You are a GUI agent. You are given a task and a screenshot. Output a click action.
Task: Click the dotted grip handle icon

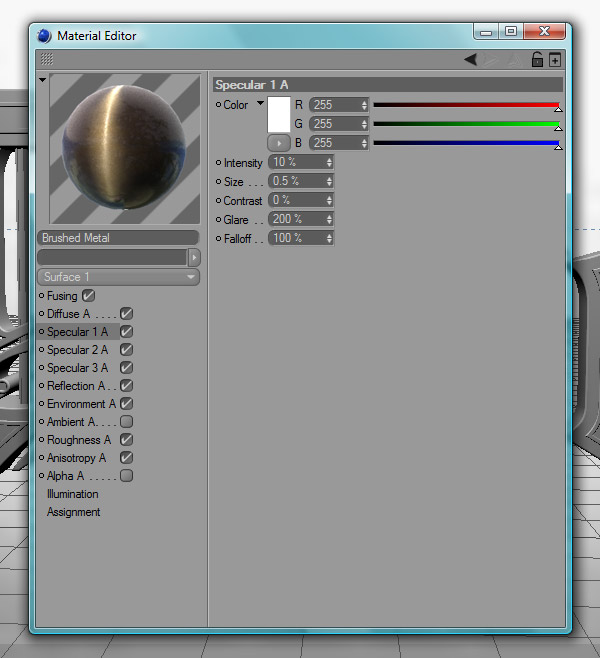pyautogui.click(x=47, y=59)
